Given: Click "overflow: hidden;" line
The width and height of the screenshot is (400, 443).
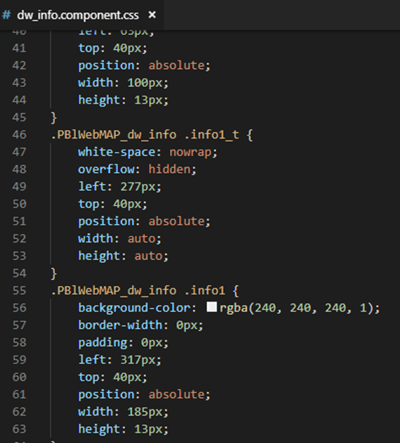Looking at the screenshot, I should pyautogui.click(x=137, y=169).
